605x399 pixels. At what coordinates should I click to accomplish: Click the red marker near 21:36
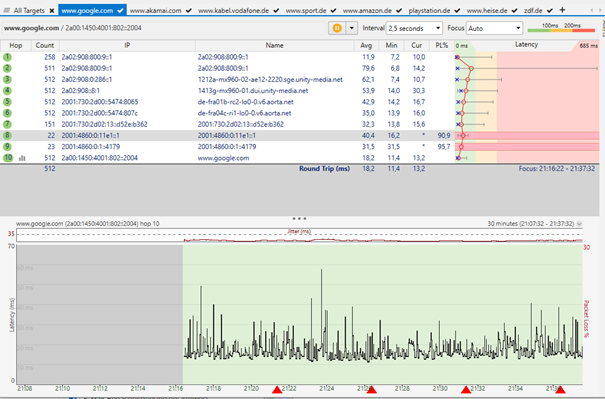(x=561, y=389)
